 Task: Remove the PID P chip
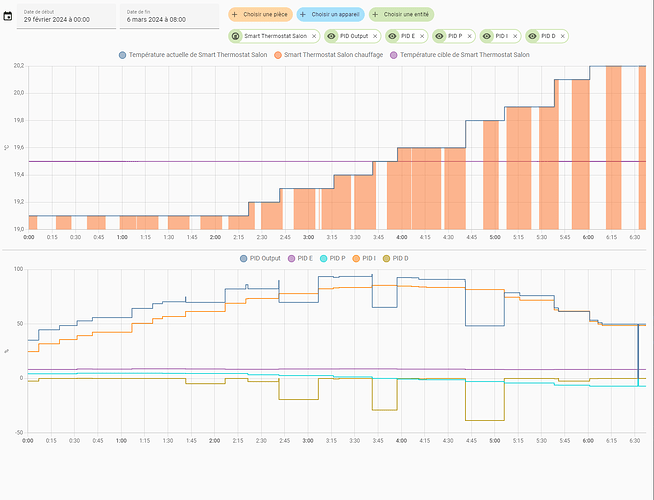[469, 36]
